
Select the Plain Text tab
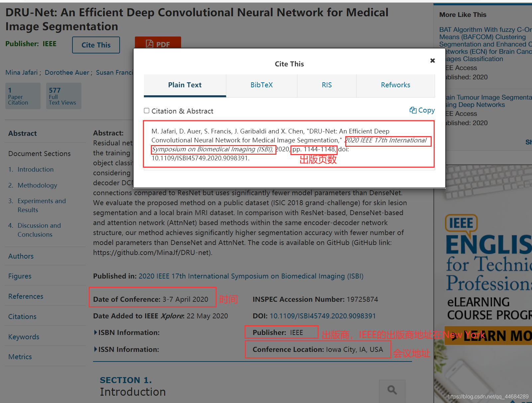coord(185,85)
